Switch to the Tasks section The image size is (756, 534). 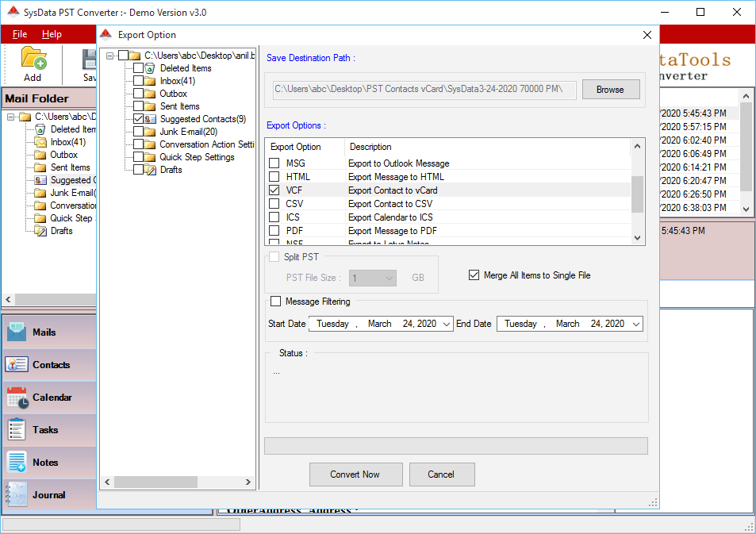click(50, 430)
